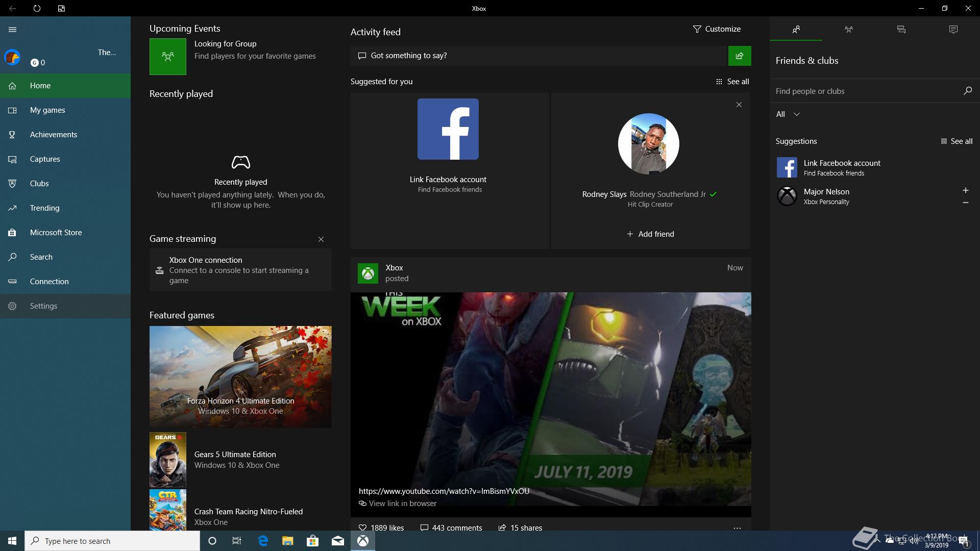Open My games in sidebar
The image size is (980, 551).
click(x=65, y=110)
